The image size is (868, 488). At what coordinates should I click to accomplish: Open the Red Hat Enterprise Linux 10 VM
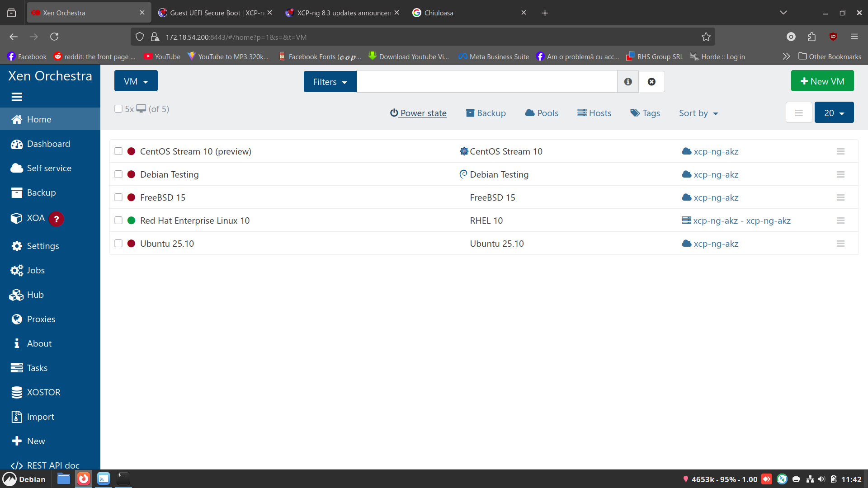(x=195, y=221)
